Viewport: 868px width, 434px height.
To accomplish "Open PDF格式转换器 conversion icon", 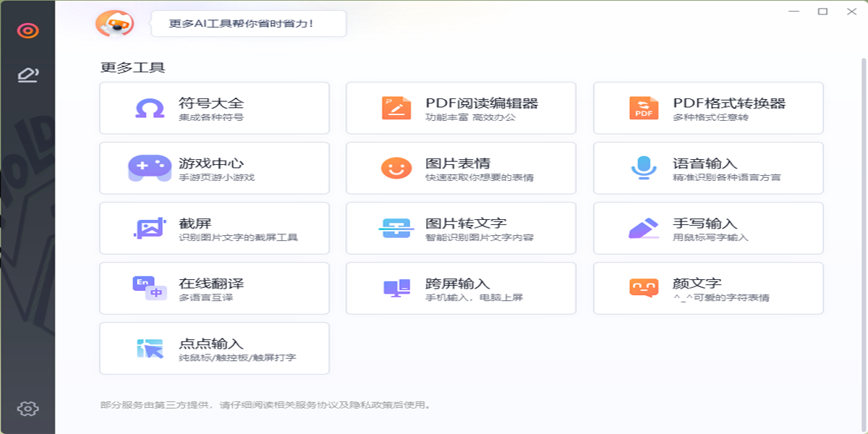I will pos(643,107).
